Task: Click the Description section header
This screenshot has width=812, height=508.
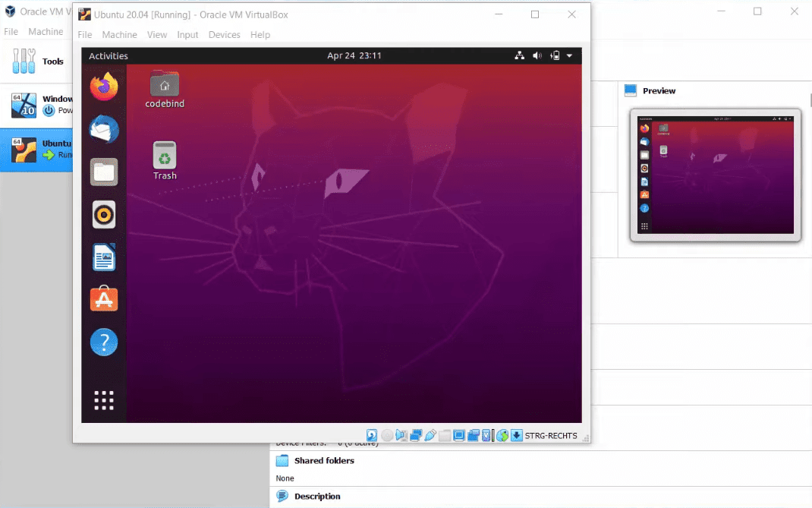Action: [317, 496]
